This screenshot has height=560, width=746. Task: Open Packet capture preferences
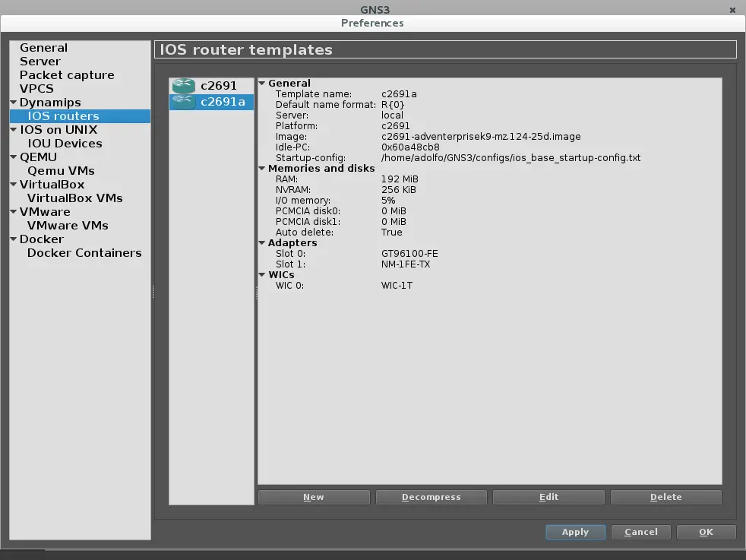[x=67, y=75]
